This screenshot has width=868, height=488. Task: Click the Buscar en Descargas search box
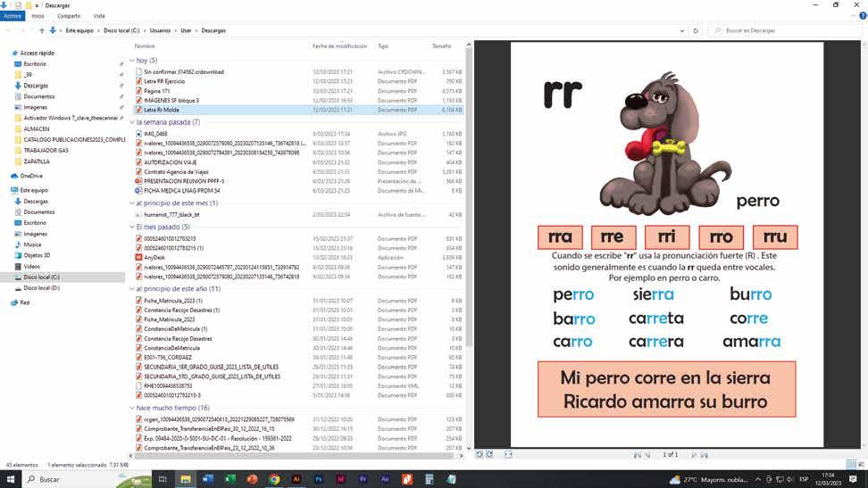pos(786,30)
